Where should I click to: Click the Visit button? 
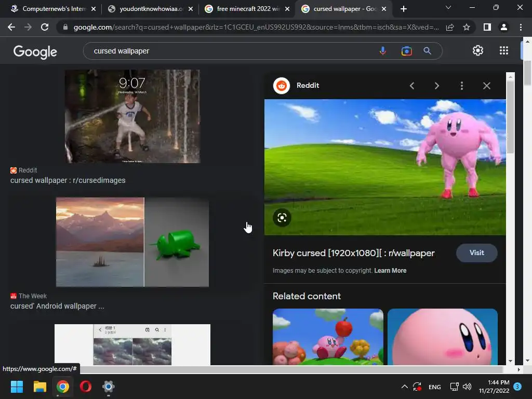[477, 253]
